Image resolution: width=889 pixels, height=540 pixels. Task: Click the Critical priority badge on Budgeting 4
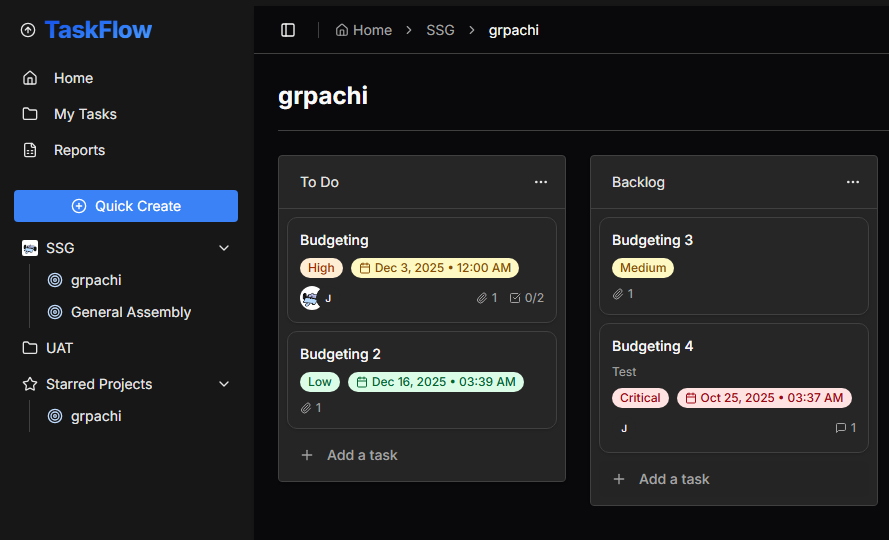click(640, 398)
